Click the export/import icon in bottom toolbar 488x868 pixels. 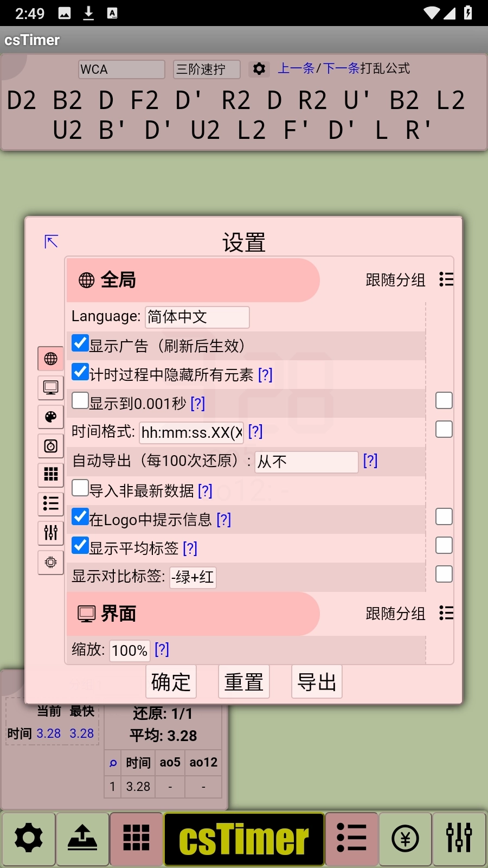pyautogui.click(x=82, y=839)
